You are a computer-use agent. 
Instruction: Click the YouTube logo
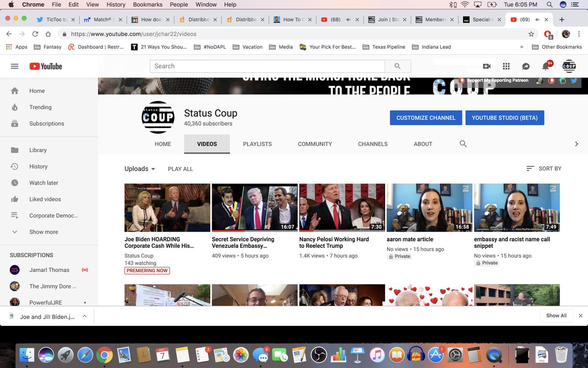[46, 66]
